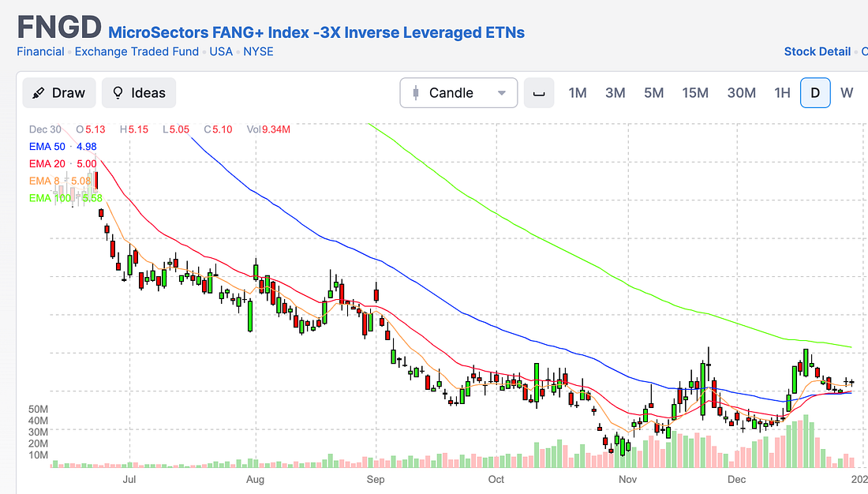
Task: Click the candlestick icon in chart type selector
Action: coord(416,93)
